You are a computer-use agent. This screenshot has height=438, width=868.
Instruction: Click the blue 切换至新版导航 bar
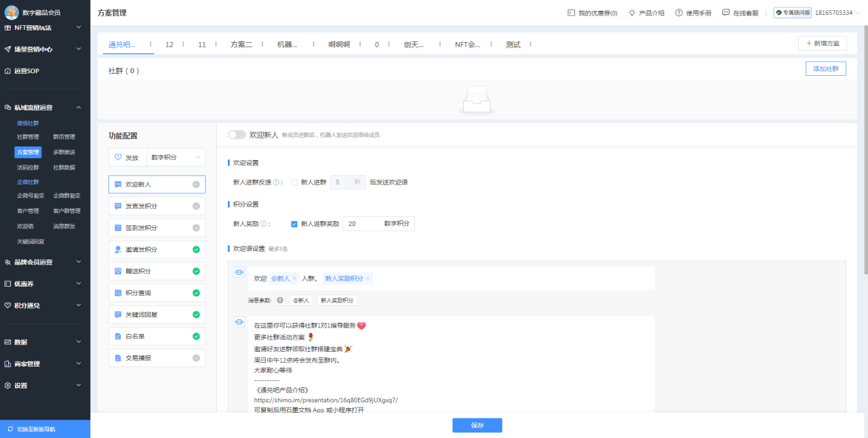[x=44, y=429]
